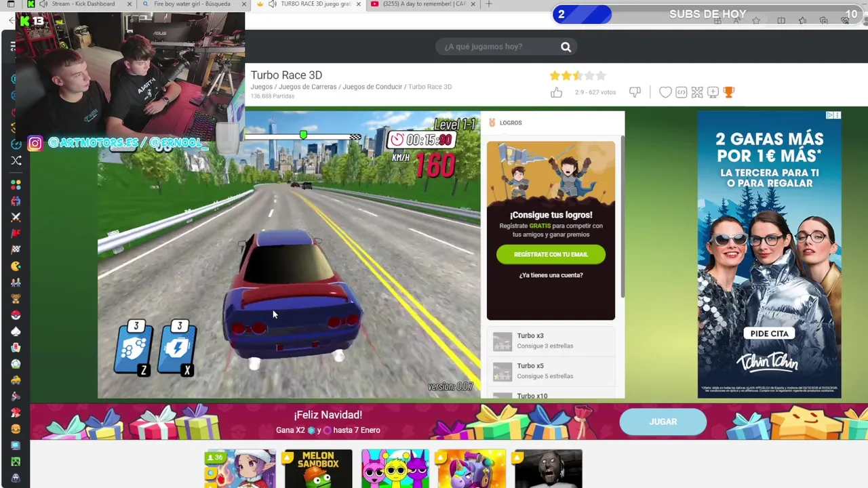This screenshot has width=868, height=488.
Task: Close the Stream - Kick Dashboard tab
Action: (x=128, y=4)
